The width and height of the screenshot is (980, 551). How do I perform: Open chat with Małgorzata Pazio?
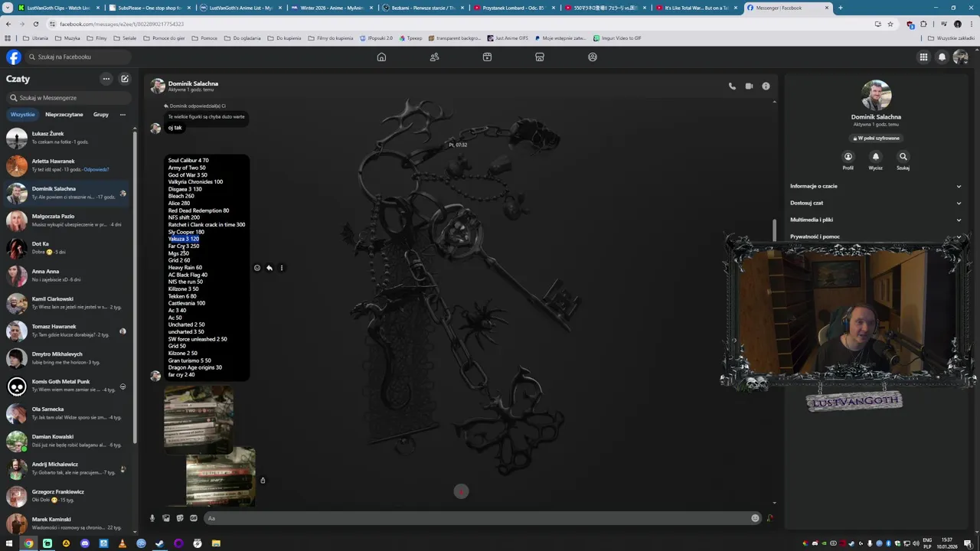(x=67, y=220)
